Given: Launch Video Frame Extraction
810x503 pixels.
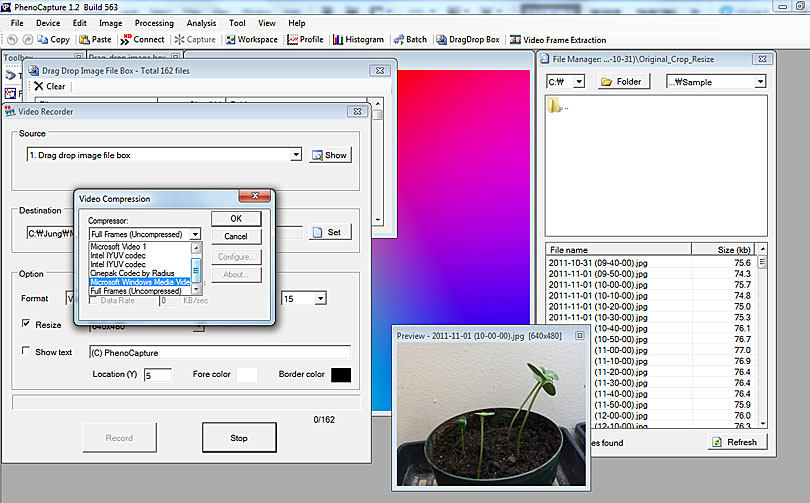Looking at the screenshot, I should coord(558,40).
